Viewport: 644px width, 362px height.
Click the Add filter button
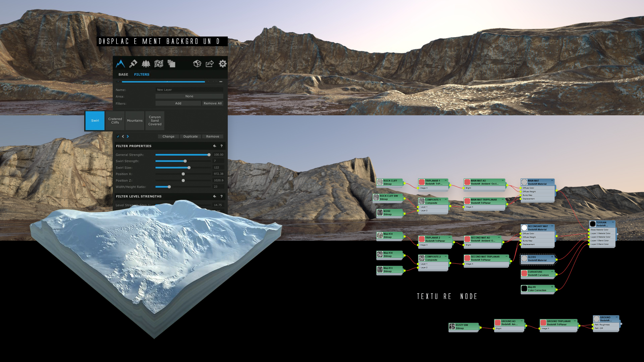(x=178, y=103)
